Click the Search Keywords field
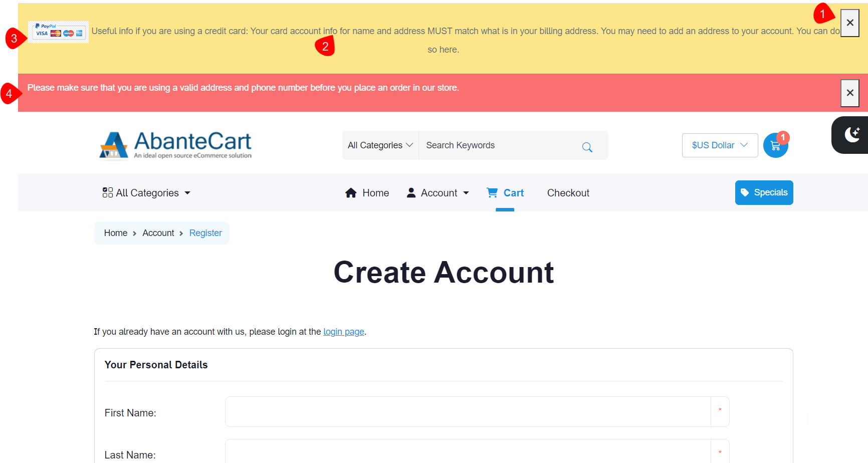This screenshot has width=868, height=463. tap(496, 145)
